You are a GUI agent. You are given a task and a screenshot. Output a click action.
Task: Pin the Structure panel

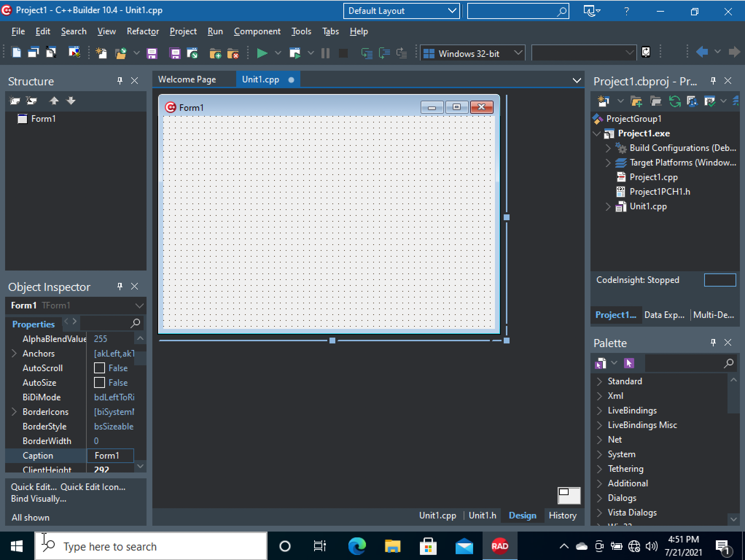120,81
